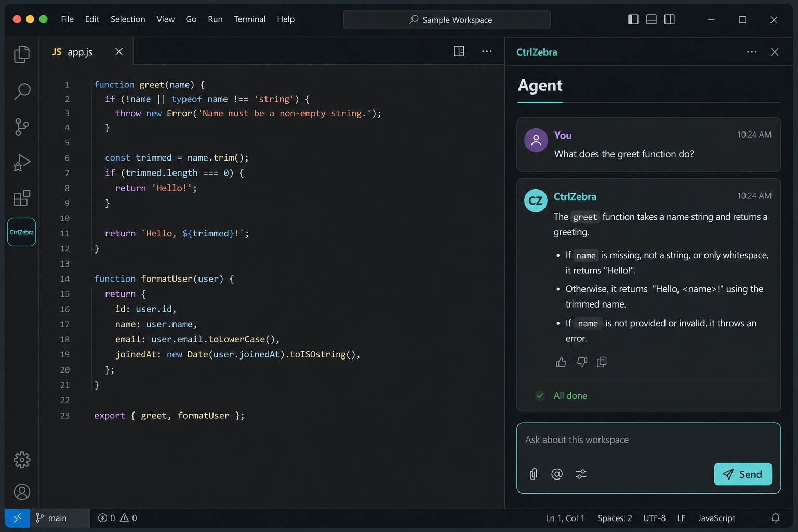Screen dimensions: 798x532
Task: Toggle the secondary side bar layout
Action: (x=670, y=19)
